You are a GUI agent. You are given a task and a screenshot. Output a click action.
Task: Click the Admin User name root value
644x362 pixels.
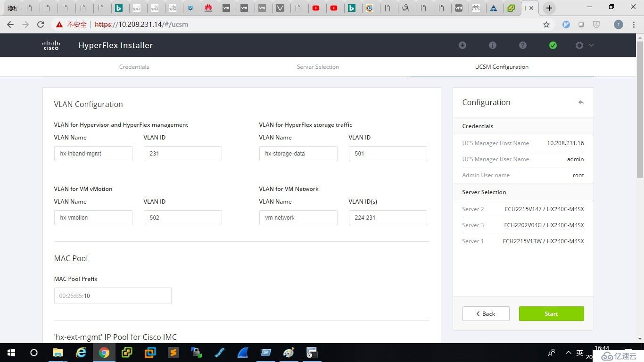[x=578, y=175]
